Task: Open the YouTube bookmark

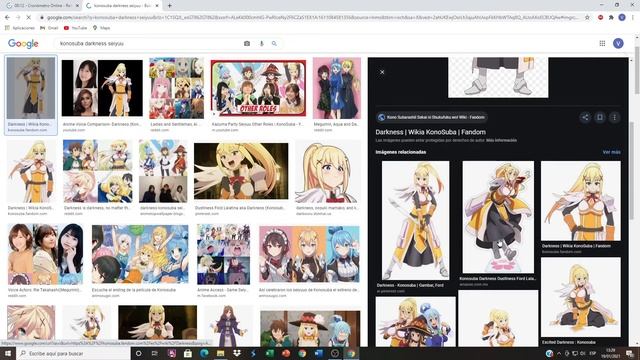Action: 76,28
